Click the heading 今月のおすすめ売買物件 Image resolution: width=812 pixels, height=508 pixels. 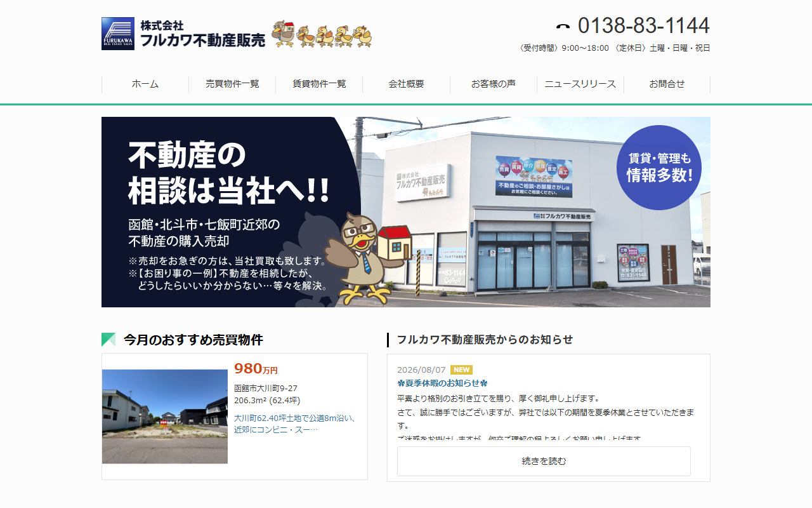(x=193, y=340)
